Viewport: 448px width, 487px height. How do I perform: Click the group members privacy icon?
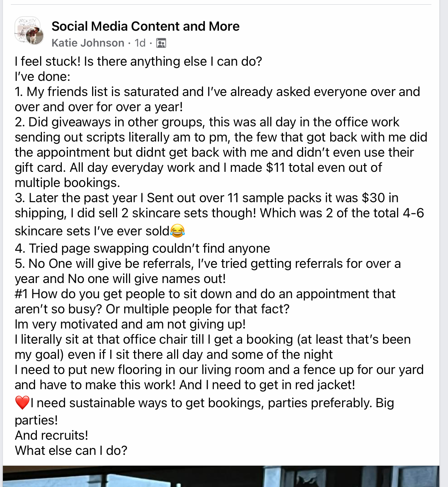[161, 43]
